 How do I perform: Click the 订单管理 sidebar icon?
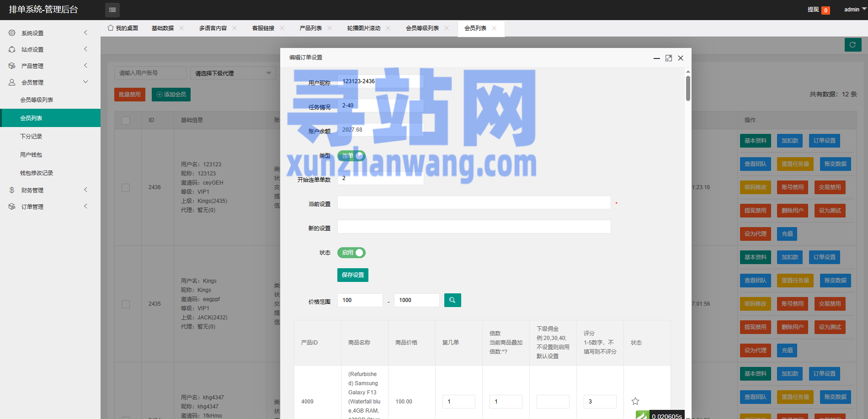pyautogui.click(x=12, y=207)
